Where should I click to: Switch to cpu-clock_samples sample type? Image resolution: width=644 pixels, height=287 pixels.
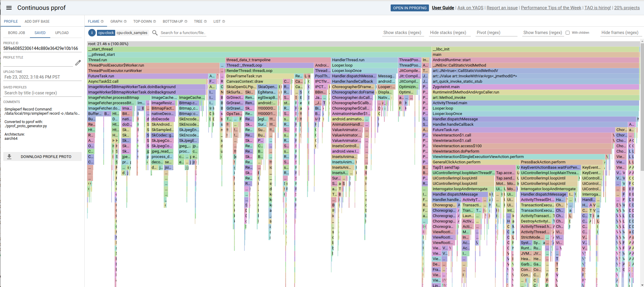132,33
